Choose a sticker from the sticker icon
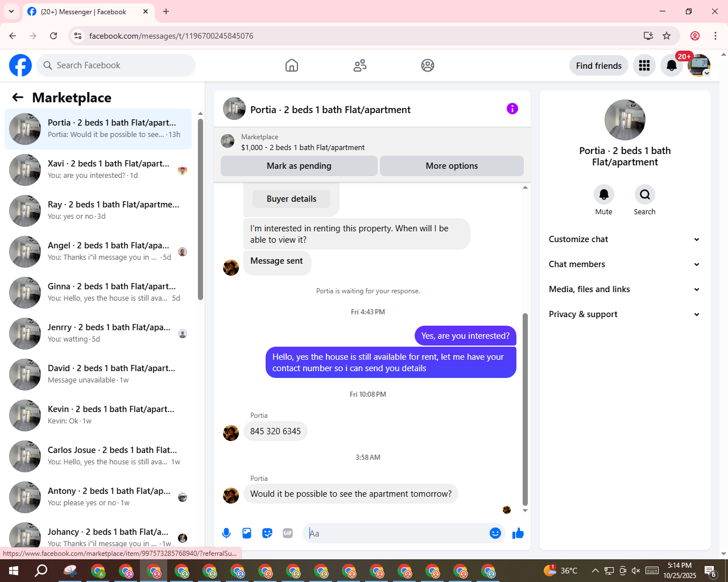This screenshot has width=728, height=582. 267,533
